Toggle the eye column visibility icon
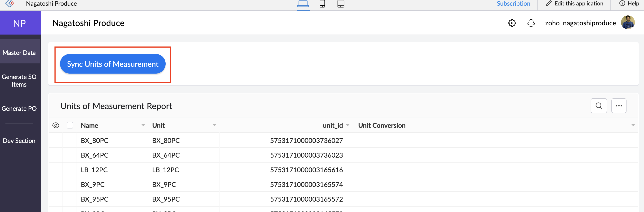This screenshot has width=644, height=212. point(56,125)
